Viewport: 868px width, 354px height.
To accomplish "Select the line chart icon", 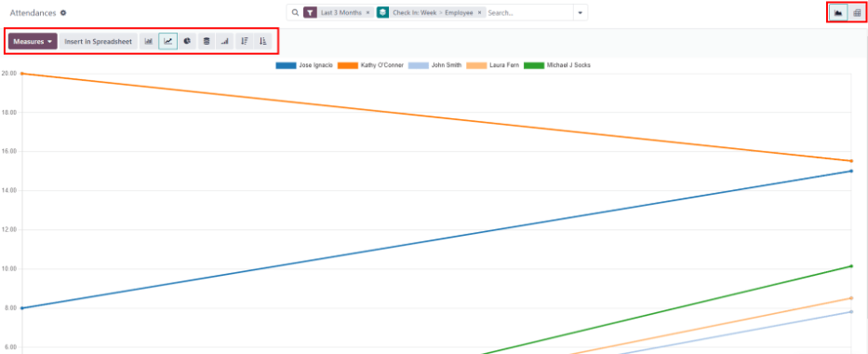I will coord(167,41).
